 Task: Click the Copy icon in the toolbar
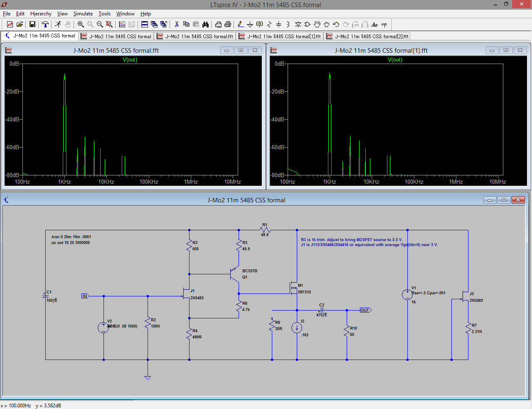click(x=186, y=25)
